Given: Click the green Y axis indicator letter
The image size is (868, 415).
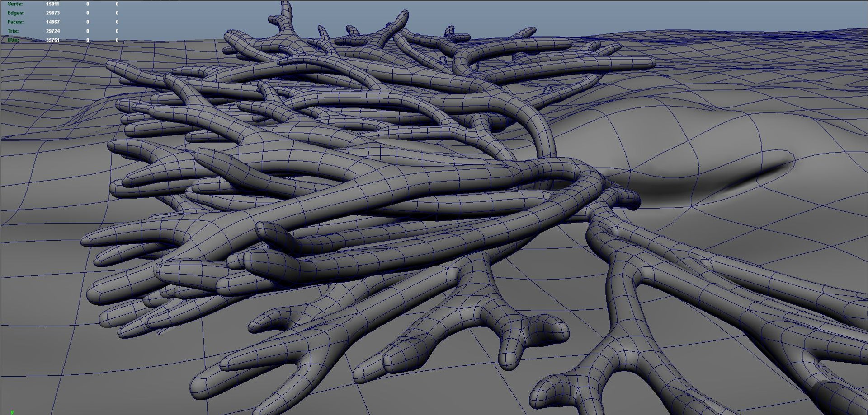Looking at the screenshot, I should [x=12, y=412].
